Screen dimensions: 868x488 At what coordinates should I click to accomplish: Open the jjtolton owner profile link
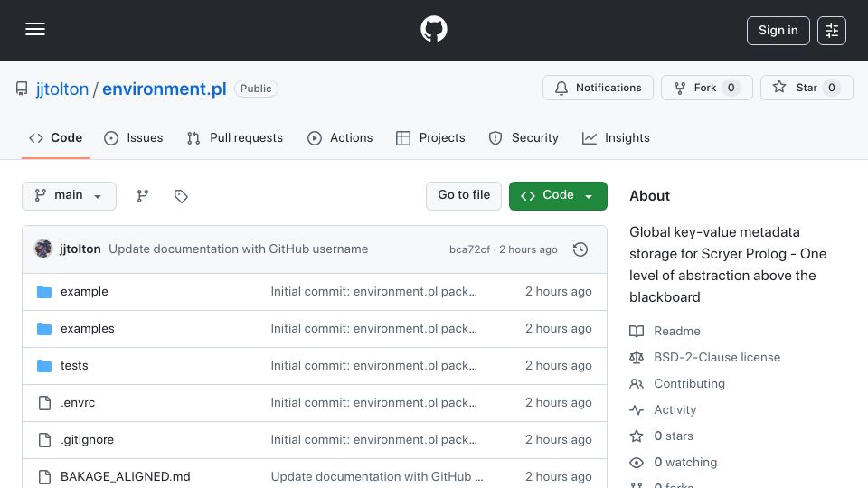[62, 89]
